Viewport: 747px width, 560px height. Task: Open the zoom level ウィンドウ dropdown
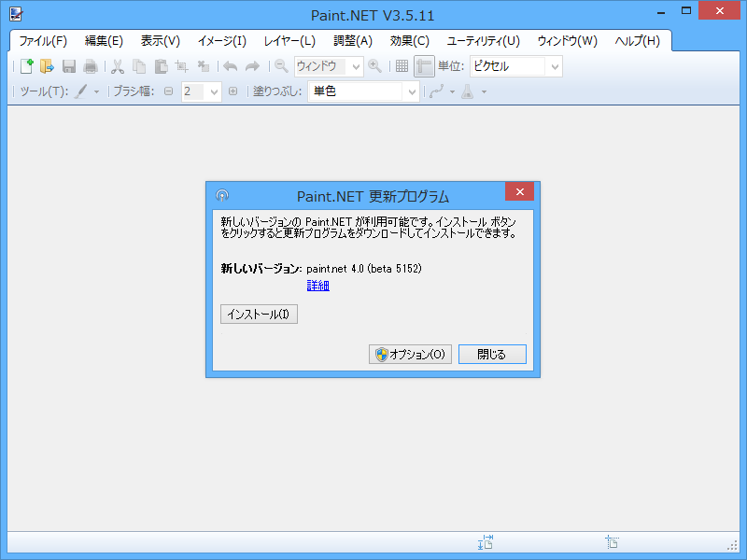click(x=356, y=66)
